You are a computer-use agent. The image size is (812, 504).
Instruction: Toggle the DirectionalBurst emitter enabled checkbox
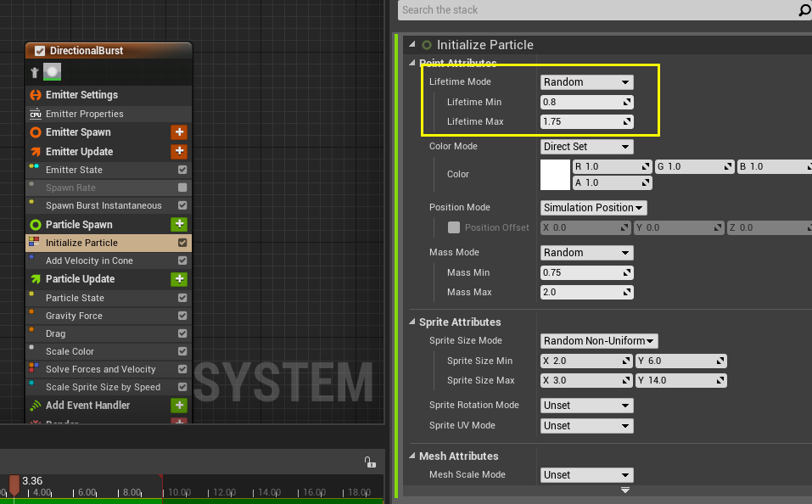click(40, 51)
